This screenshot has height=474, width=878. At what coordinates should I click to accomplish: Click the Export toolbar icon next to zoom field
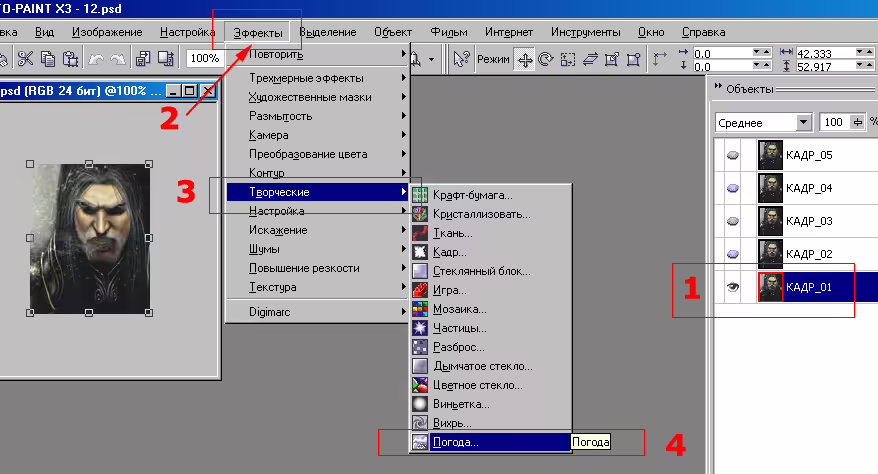pyautogui.click(x=166, y=58)
